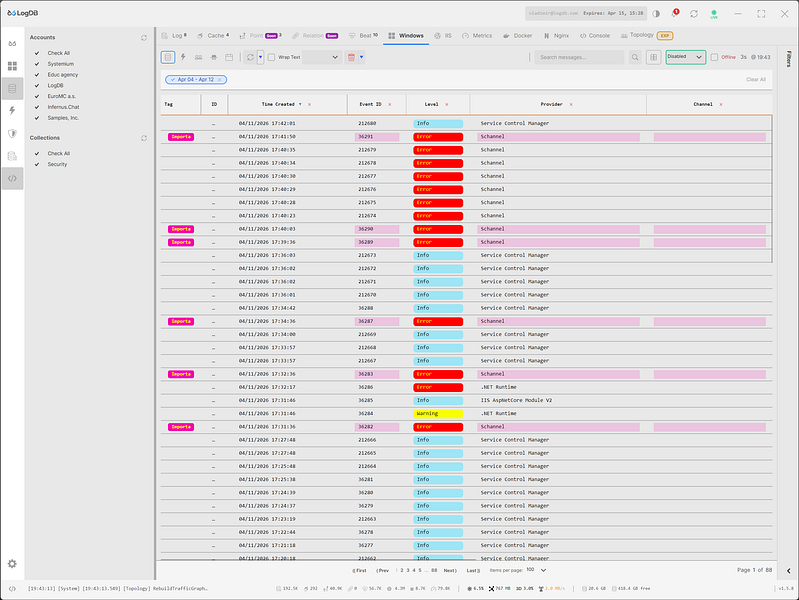
Task: Click the LogDB logo
Action: tap(22, 13)
